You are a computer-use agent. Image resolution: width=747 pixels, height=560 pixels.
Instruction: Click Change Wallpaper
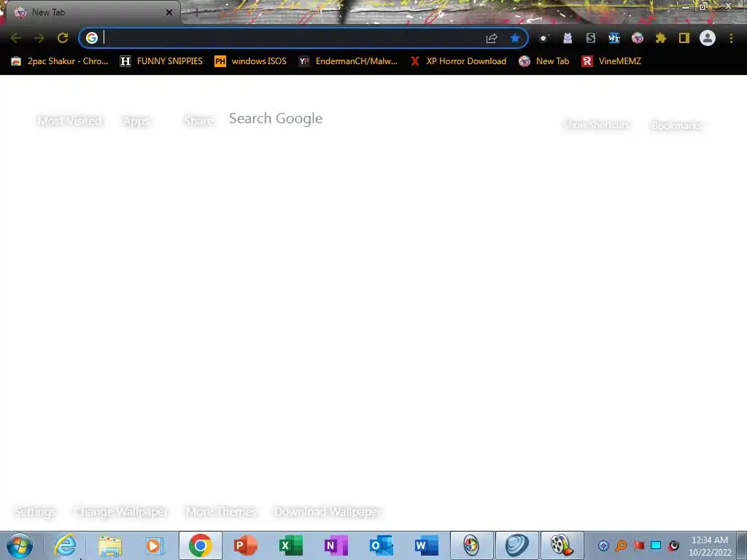[x=122, y=511]
